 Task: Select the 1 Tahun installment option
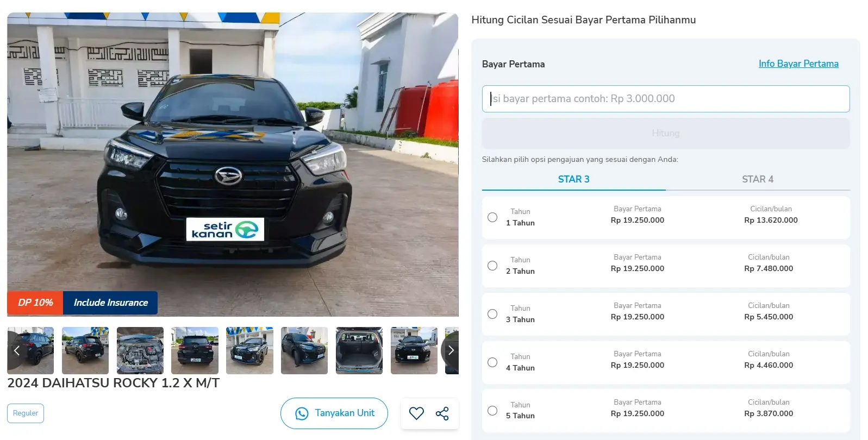tap(492, 217)
